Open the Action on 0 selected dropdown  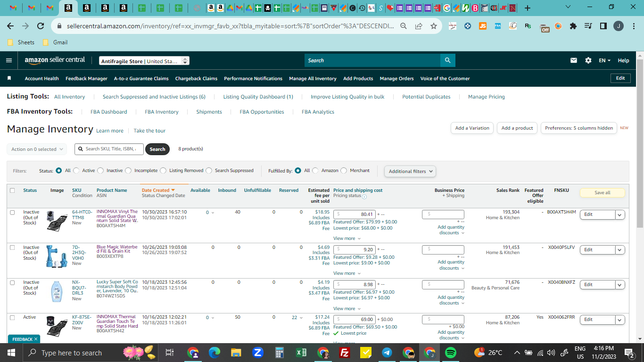37,149
